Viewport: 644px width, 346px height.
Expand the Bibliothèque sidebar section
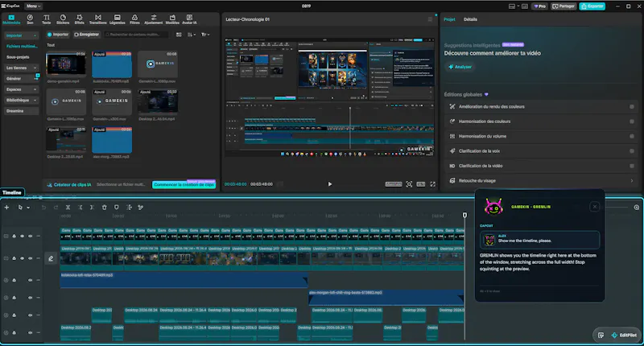coord(22,100)
